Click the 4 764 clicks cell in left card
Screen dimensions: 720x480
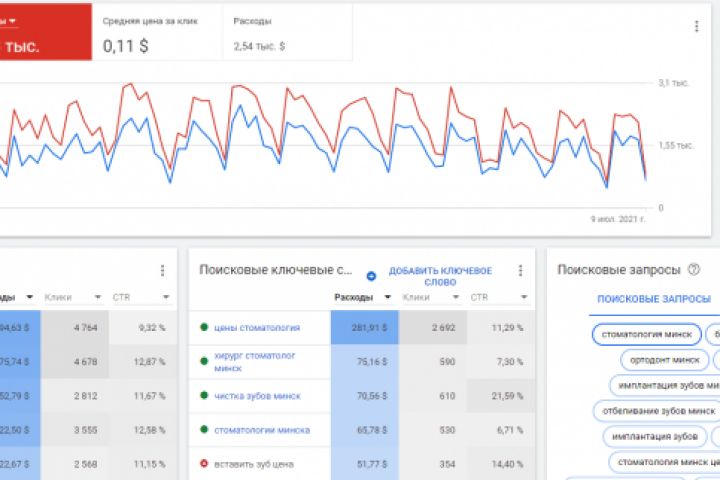tap(75, 328)
